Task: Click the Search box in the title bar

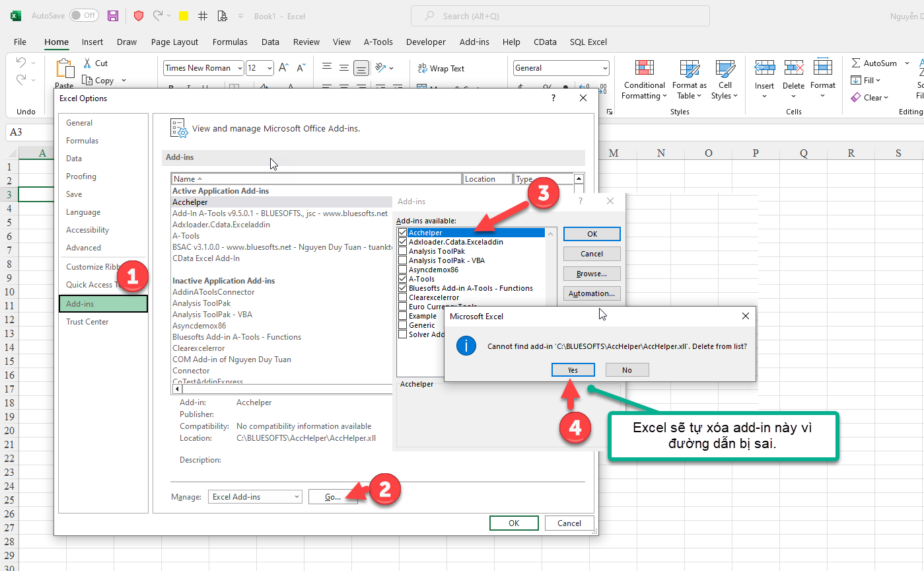Action: (x=560, y=16)
